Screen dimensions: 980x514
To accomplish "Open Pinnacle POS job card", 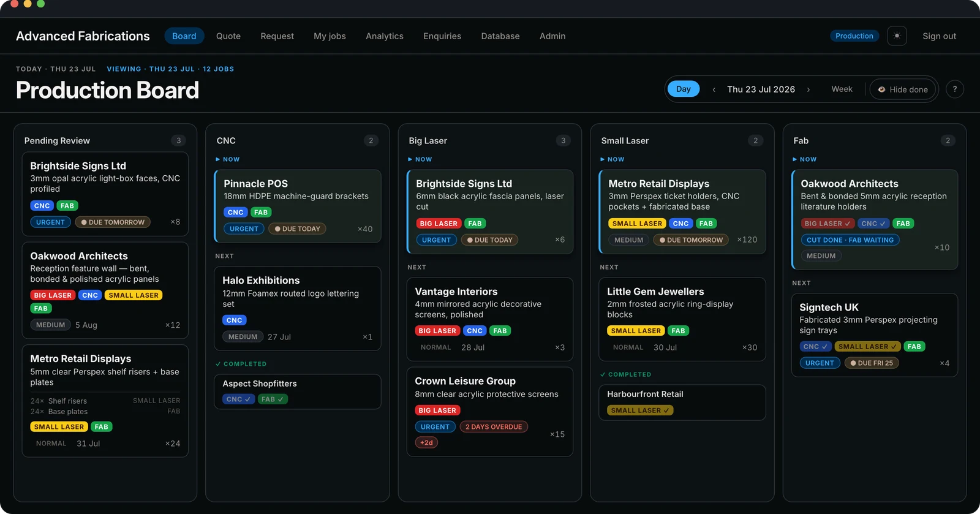I will [x=298, y=206].
